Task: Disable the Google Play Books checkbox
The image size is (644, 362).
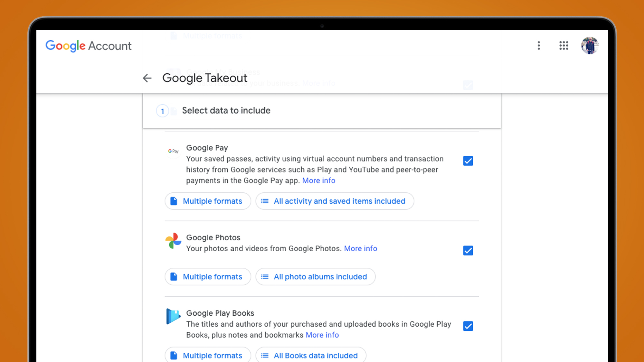Action: 468,325
